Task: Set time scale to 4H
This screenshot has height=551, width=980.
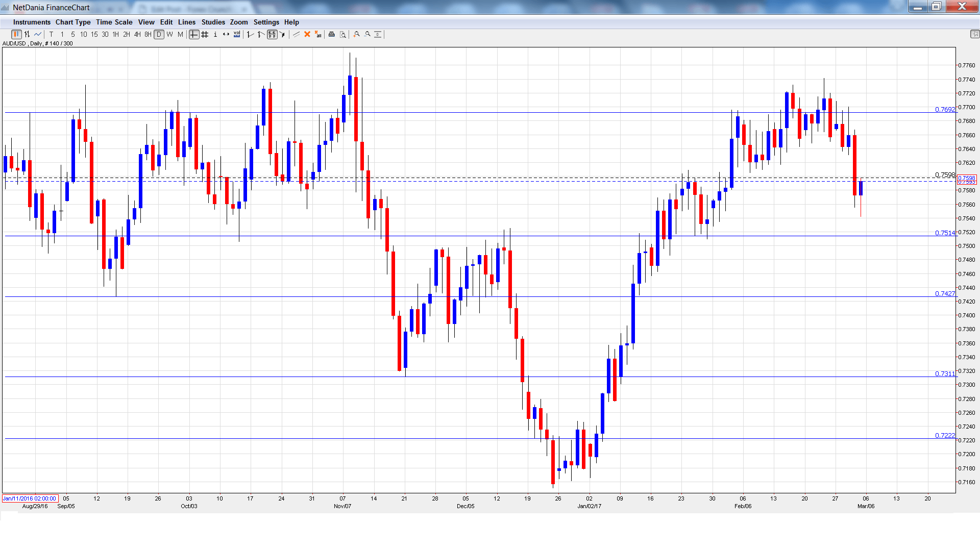Action: click(137, 34)
